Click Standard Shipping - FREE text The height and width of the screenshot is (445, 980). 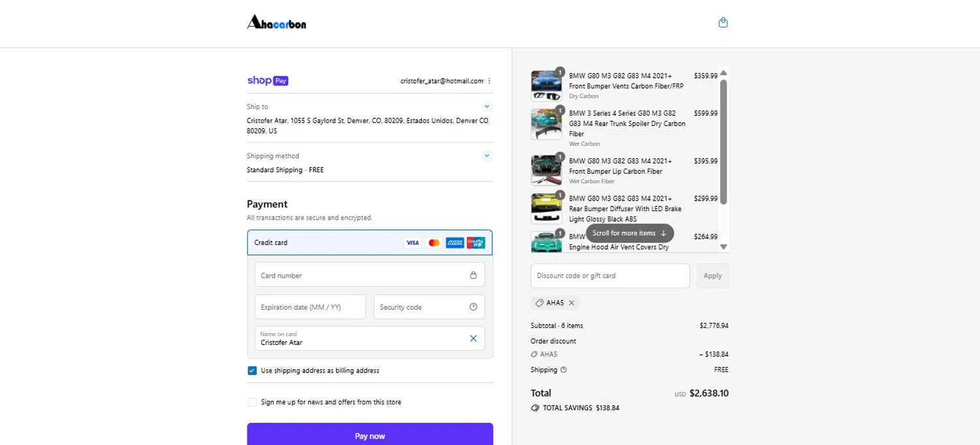click(286, 170)
